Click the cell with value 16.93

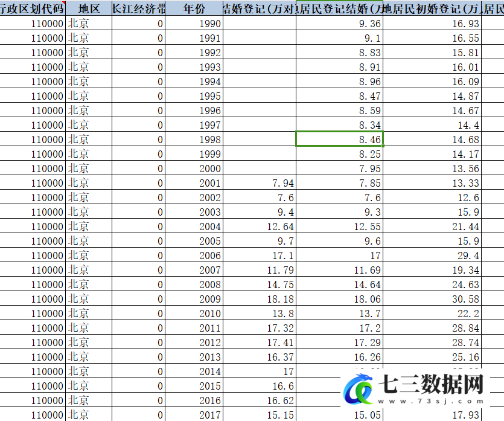(432, 23)
